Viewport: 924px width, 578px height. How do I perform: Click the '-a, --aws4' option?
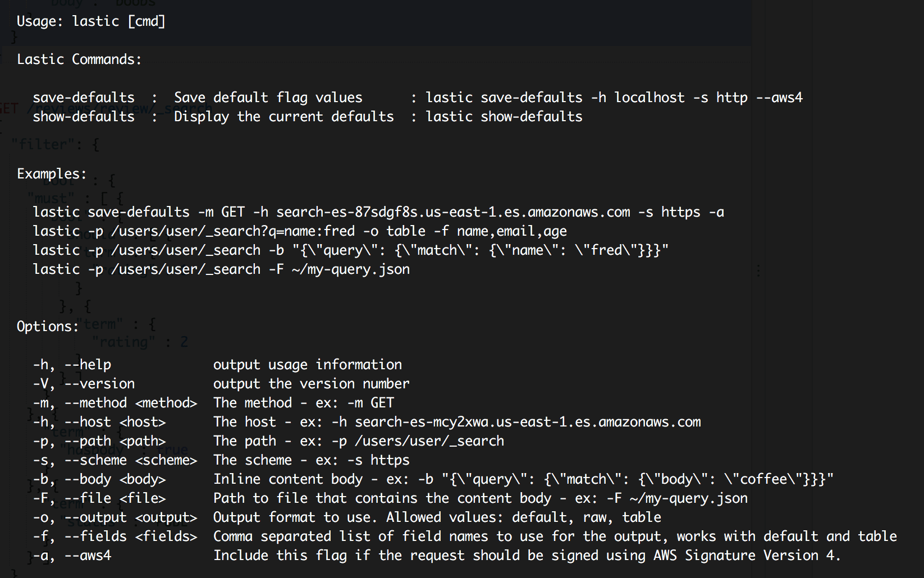coord(72,556)
